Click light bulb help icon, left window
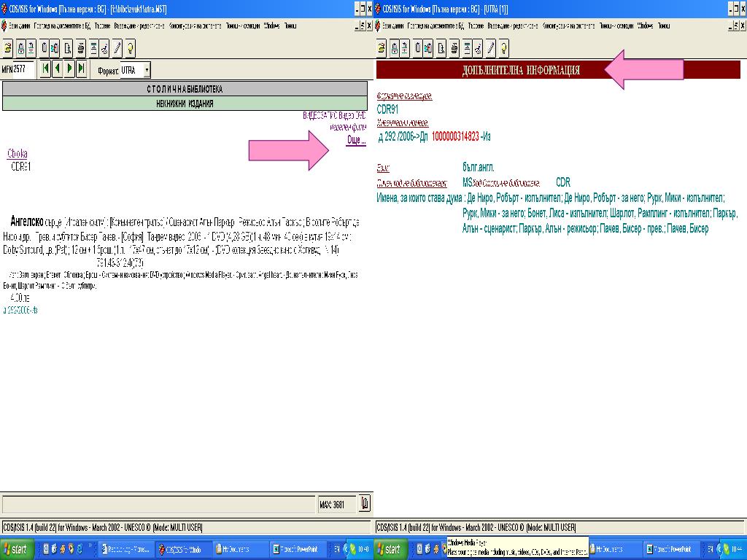This screenshot has height=560, width=747. (x=130, y=47)
